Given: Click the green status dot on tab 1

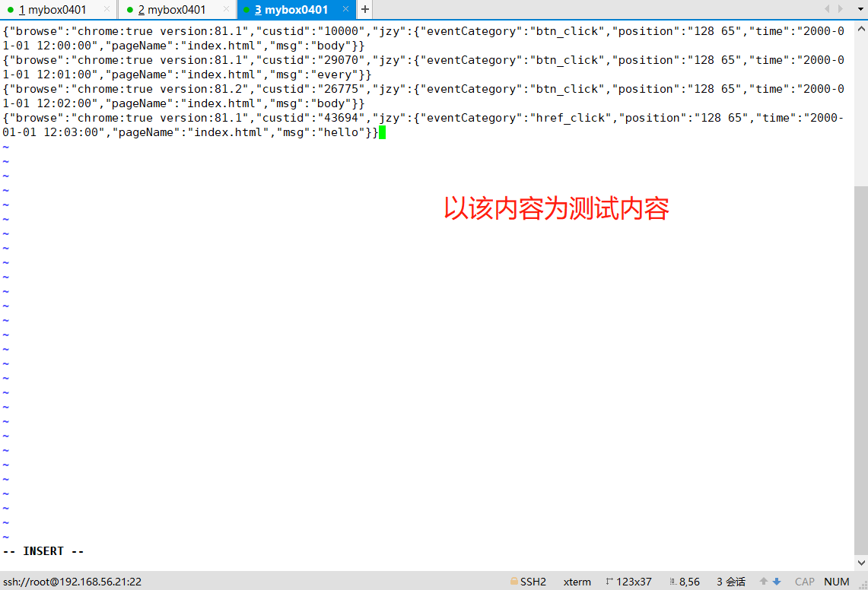Looking at the screenshot, I should (11, 10).
